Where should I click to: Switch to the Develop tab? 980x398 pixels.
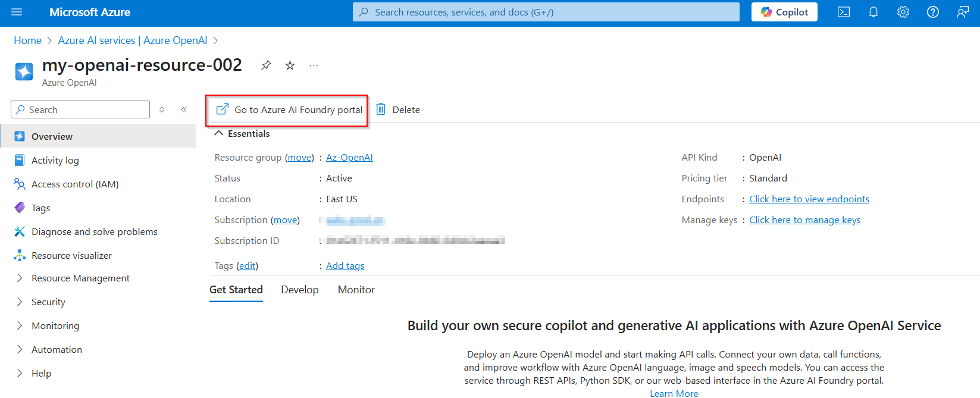point(300,290)
